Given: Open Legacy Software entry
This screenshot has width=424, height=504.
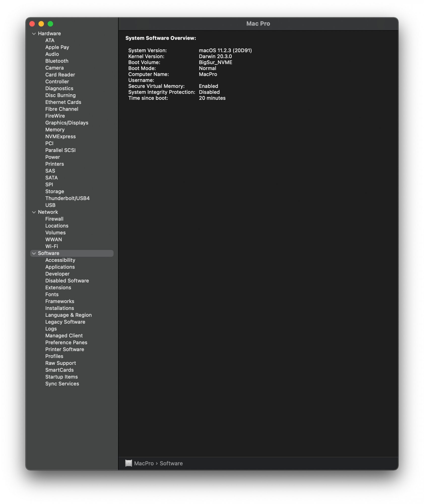Looking at the screenshot, I should click(x=65, y=322).
